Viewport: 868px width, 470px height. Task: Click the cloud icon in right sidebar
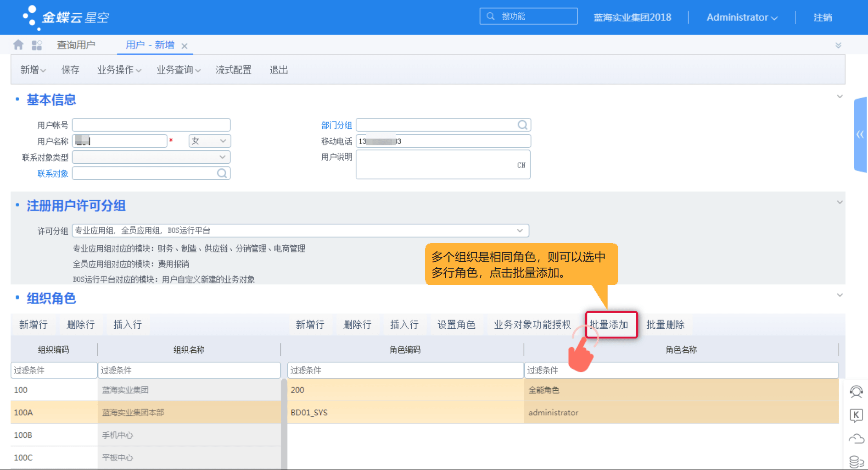click(x=857, y=439)
